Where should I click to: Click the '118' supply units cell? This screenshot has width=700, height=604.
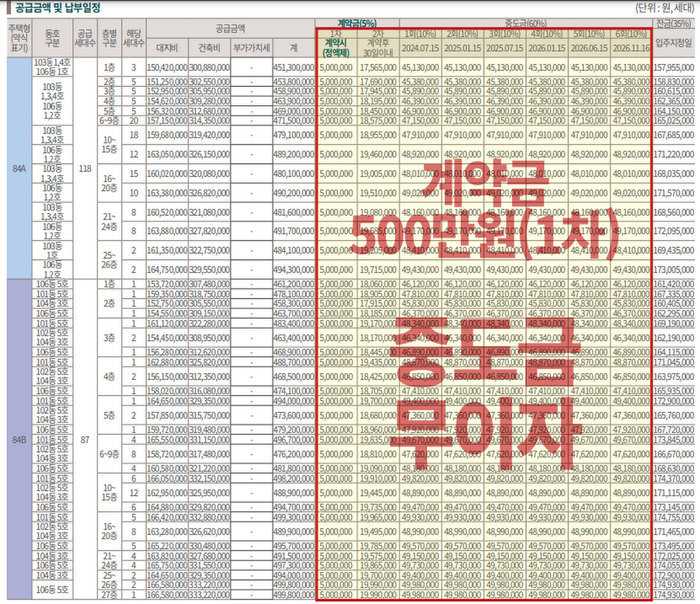tap(85, 168)
